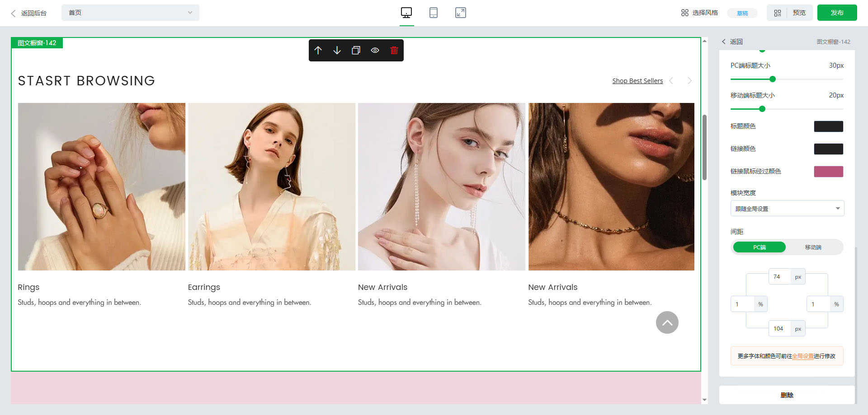Click the right spacing percent field
The image size is (868, 415).
[x=818, y=304]
